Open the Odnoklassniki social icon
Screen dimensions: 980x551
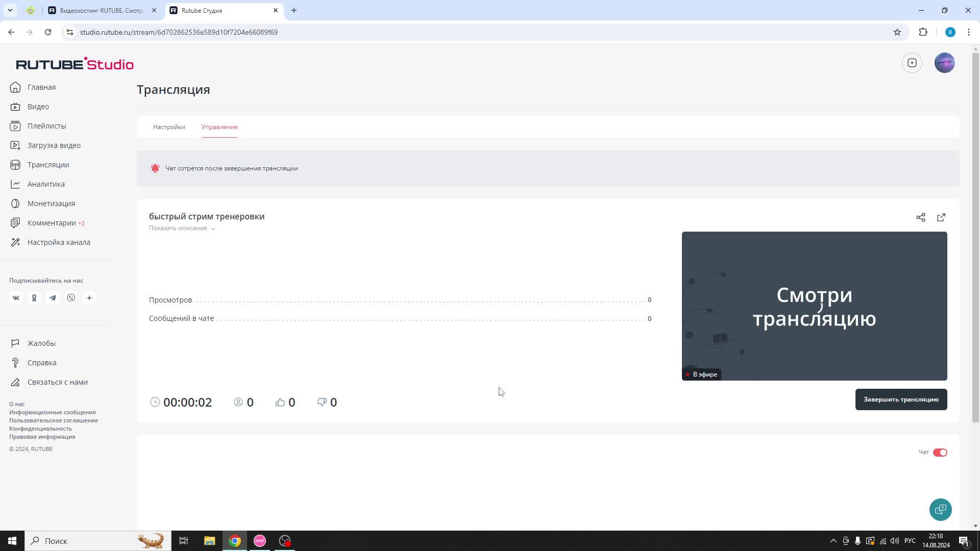pos(34,298)
